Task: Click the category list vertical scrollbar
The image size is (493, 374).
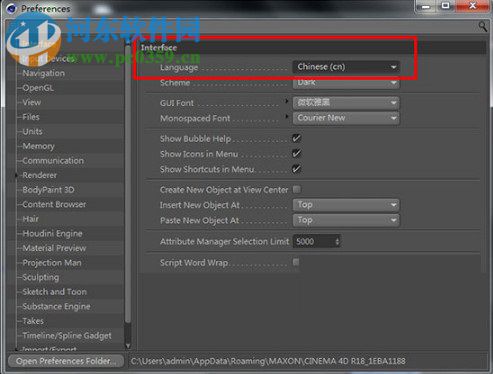Action: point(128,183)
